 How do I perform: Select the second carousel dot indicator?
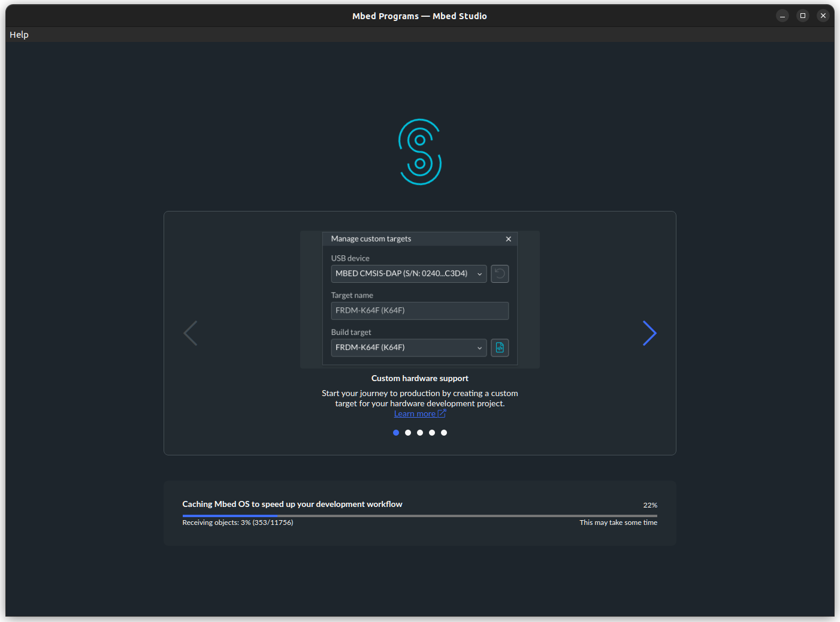pyautogui.click(x=408, y=433)
